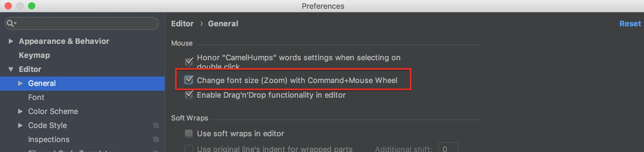Collapse the Editor tree node arrow
Image resolution: width=644 pixels, height=152 pixels.
click(x=11, y=69)
